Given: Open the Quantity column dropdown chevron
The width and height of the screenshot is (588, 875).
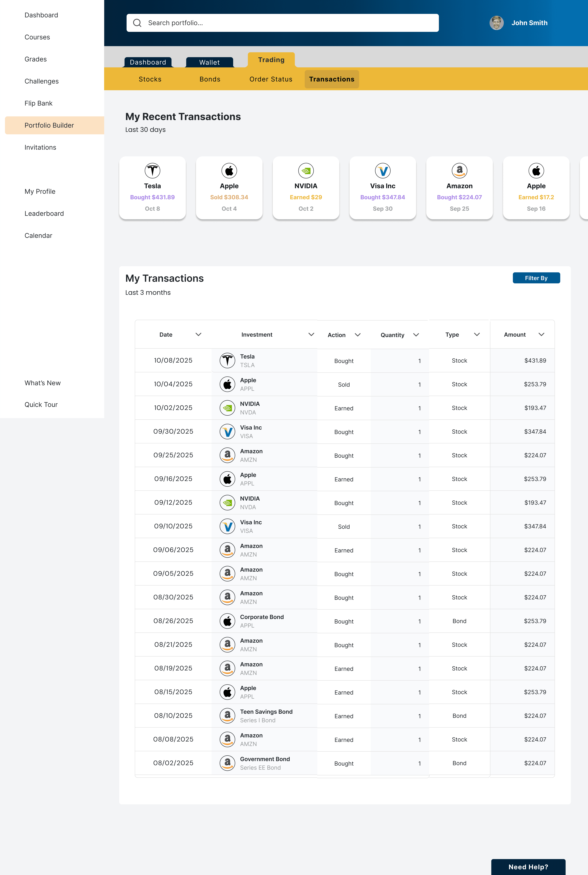Looking at the screenshot, I should click(x=416, y=335).
